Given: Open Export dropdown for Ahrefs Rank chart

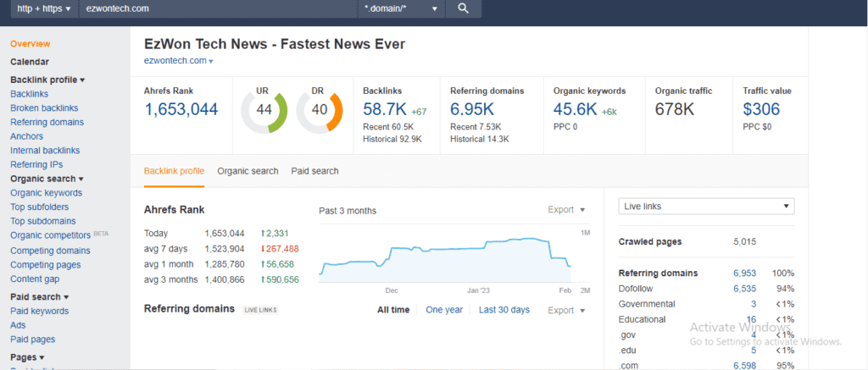Looking at the screenshot, I should 566,210.
